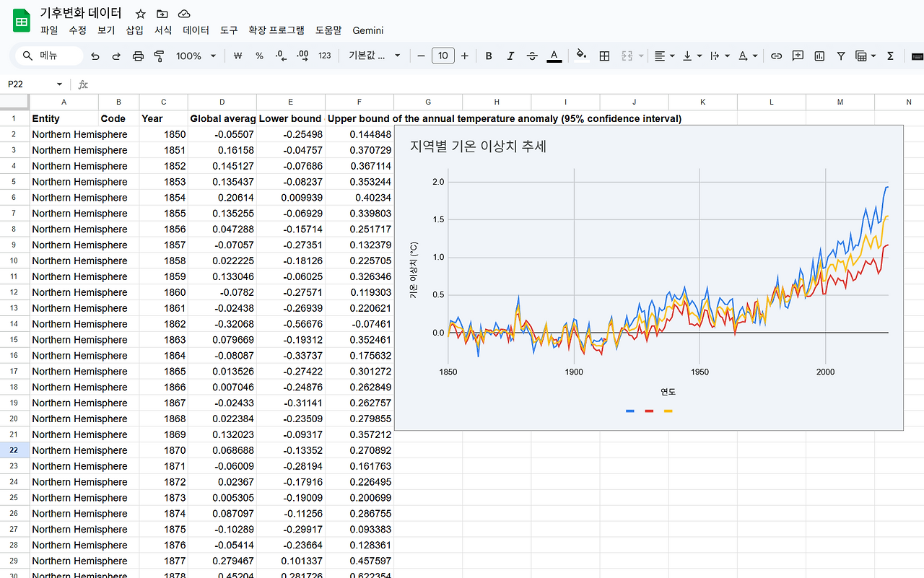
Task: Open the 데이터 menu
Action: click(196, 30)
